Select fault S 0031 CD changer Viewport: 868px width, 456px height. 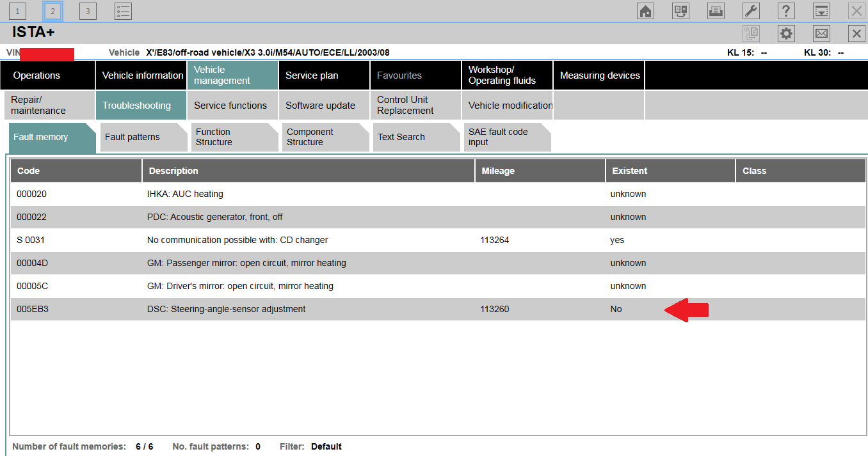click(438, 240)
